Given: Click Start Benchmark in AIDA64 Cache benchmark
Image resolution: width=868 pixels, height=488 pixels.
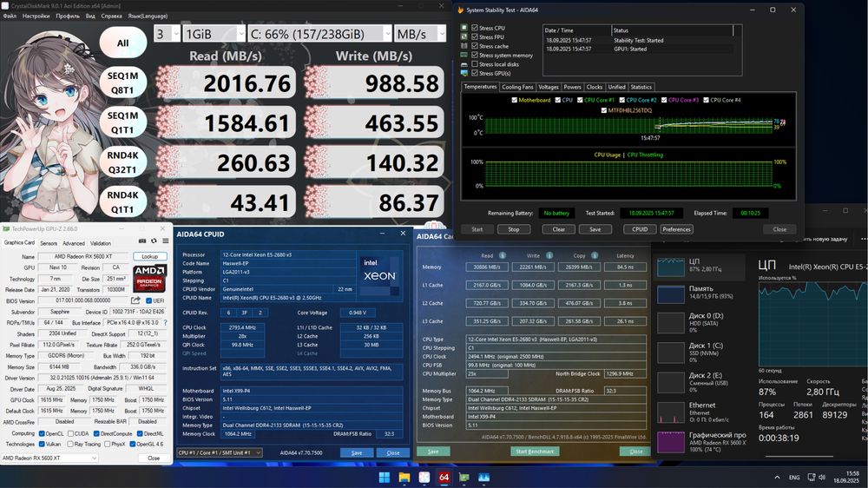Looking at the screenshot, I should [535, 452].
